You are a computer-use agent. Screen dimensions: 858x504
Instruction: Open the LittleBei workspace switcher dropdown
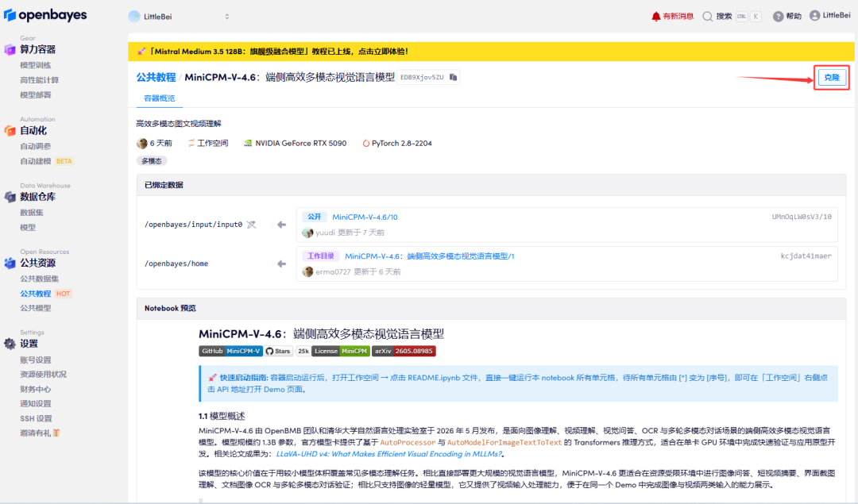tap(179, 17)
